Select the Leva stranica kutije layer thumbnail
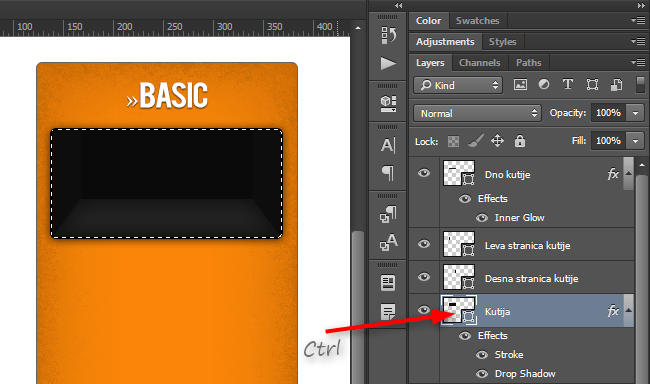This screenshot has height=384, width=650. [x=459, y=244]
